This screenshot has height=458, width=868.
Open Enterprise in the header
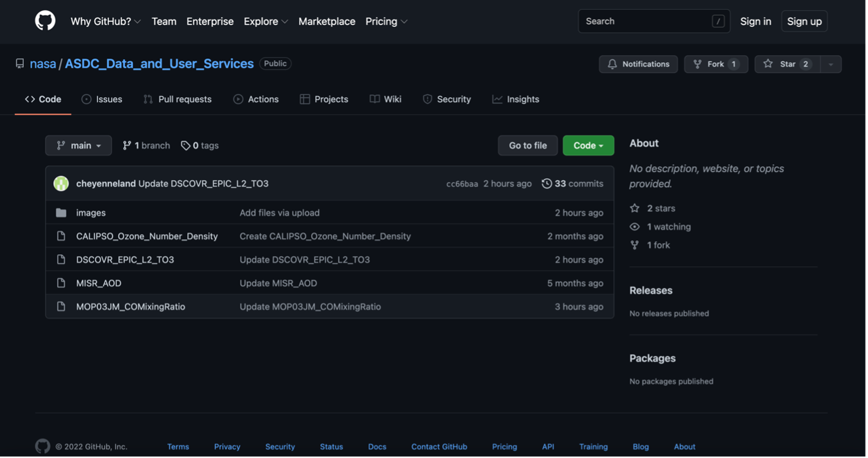point(210,21)
